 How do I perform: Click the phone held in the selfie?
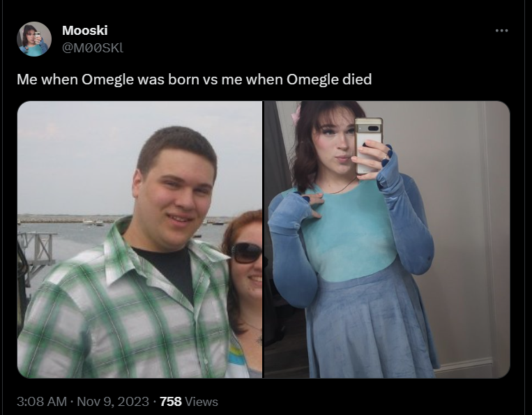coord(368,144)
